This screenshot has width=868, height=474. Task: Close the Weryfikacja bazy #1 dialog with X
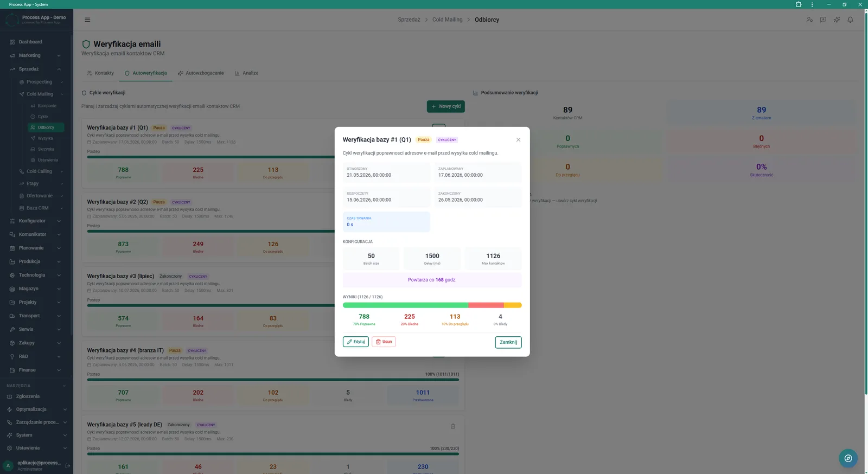(518, 140)
